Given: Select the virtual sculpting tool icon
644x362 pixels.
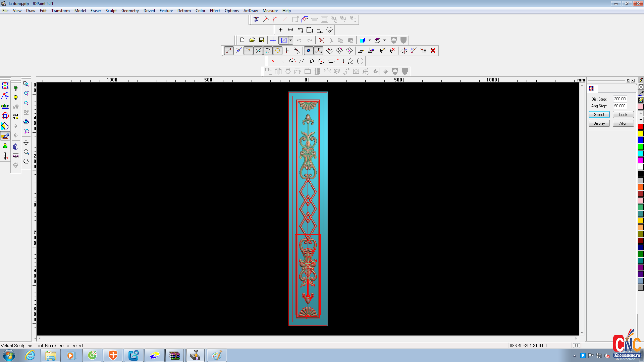Looking at the screenshot, I should tap(5, 136).
